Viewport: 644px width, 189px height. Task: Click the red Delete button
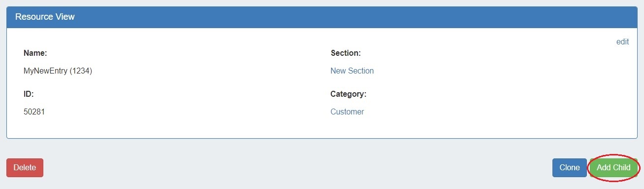[x=25, y=167]
